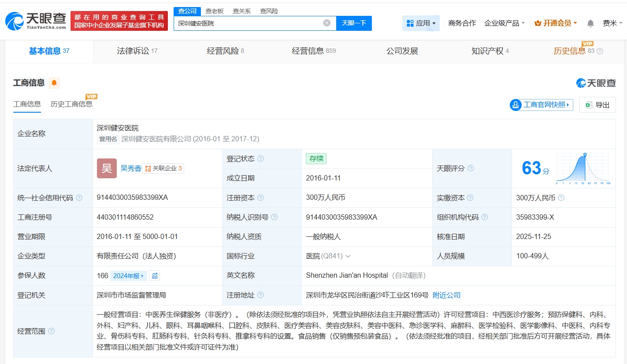Switch to the 法律诉讼 tab
The height and width of the screenshot is (364, 627).
pyautogui.click(x=137, y=51)
